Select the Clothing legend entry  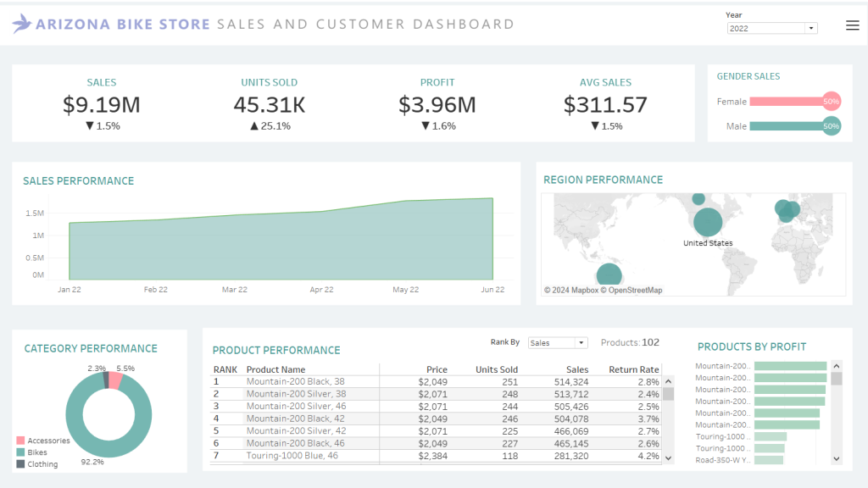(42, 464)
